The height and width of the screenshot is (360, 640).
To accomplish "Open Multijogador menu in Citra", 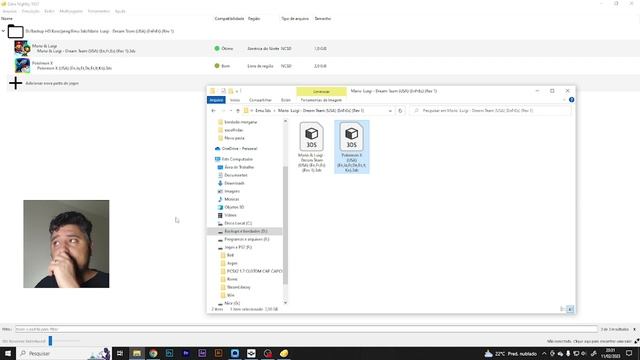I will click(71, 11).
